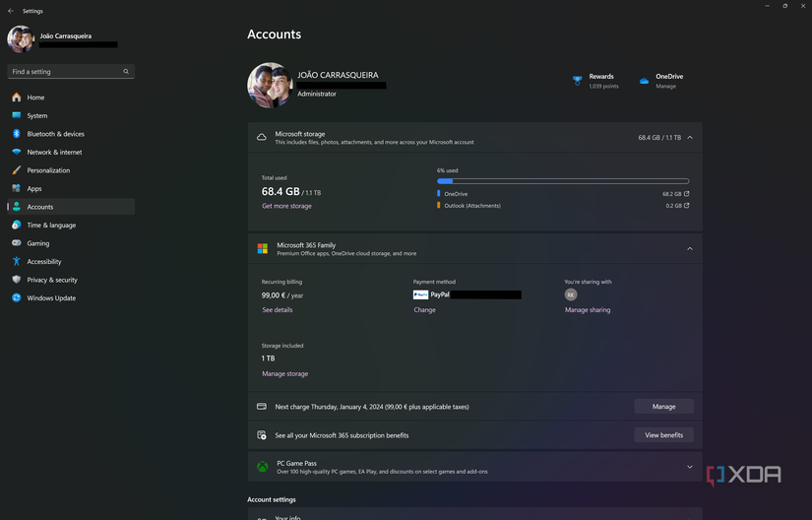The image size is (812, 520).
Task: Click the Get more storage link
Action: coord(286,206)
